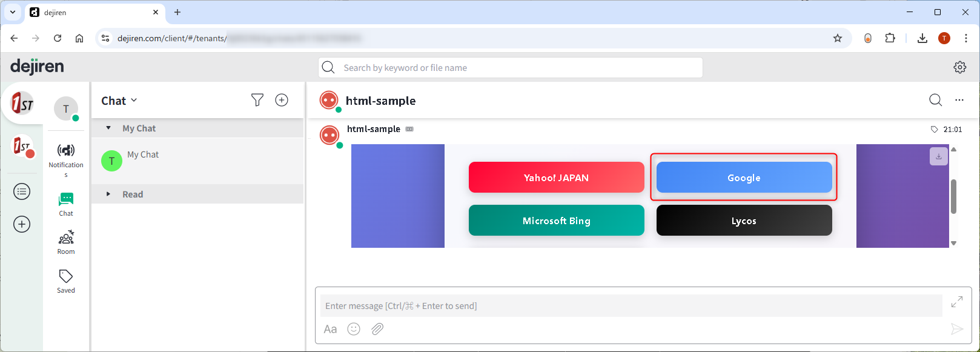This screenshot has height=352, width=980.
Task: Click the Yahoo! JAPAN button
Action: click(557, 178)
